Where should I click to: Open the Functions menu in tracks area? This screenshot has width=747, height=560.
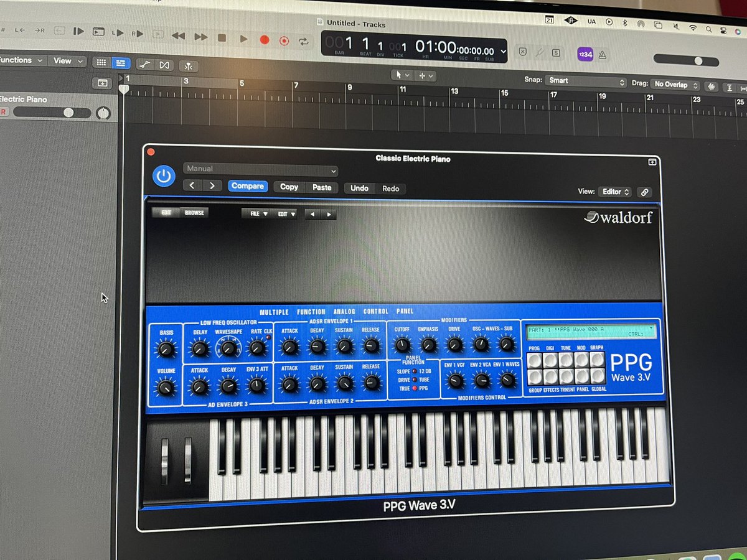(21, 60)
